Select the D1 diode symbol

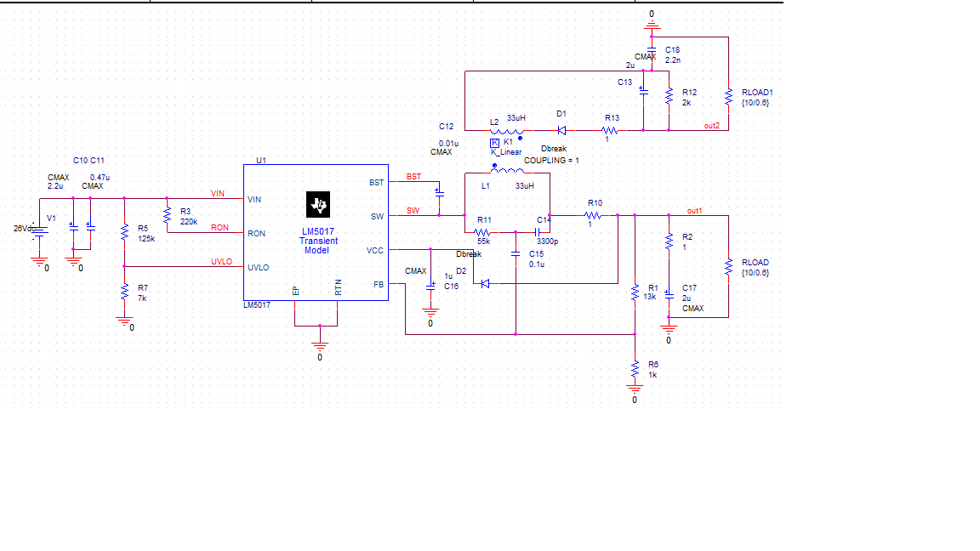pyautogui.click(x=561, y=131)
